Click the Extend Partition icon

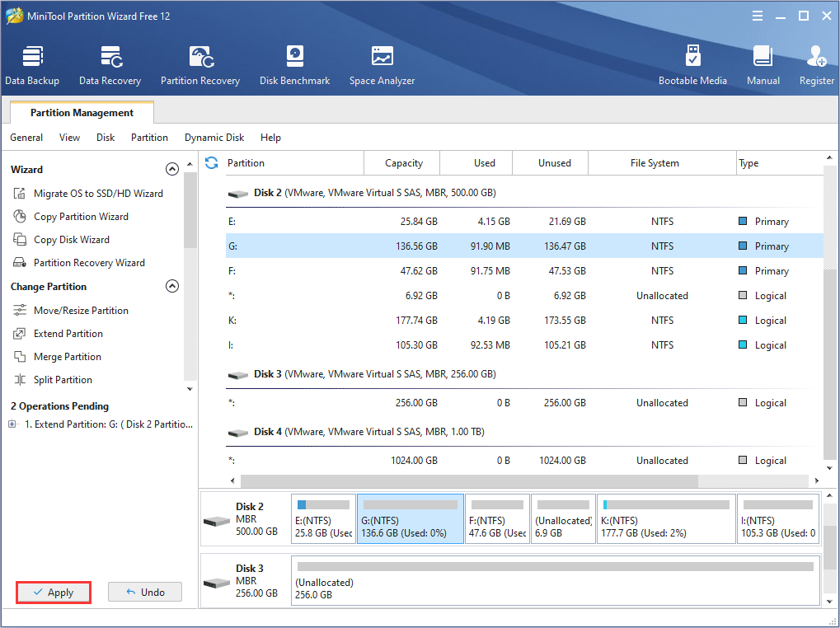(x=19, y=334)
